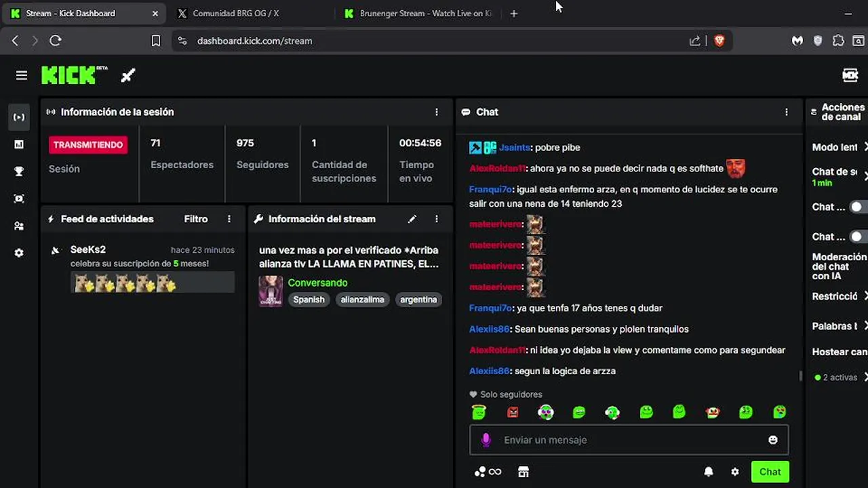Viewport: 868px width, 488px height.
Task: Insert the clown-face emote
Action: click(712, 411)
